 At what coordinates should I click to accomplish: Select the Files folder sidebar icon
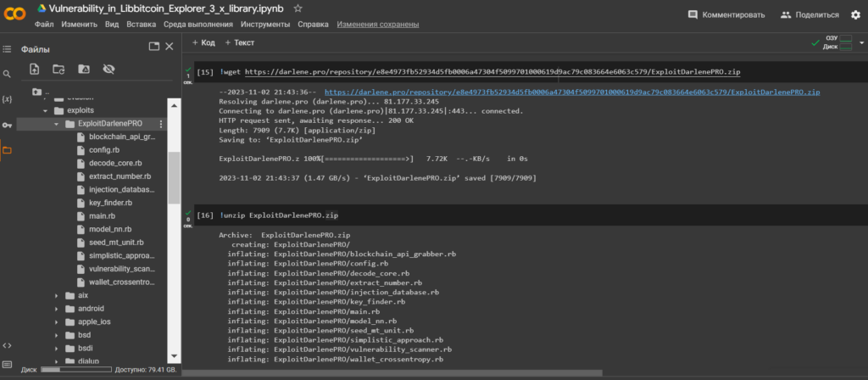point(7,150)
